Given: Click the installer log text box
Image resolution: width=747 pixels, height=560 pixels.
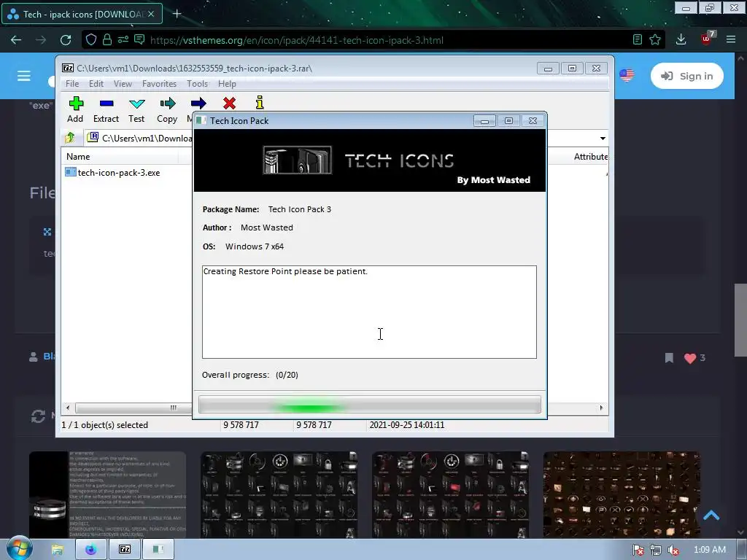Looking at the screenshot, I should 369,312.
